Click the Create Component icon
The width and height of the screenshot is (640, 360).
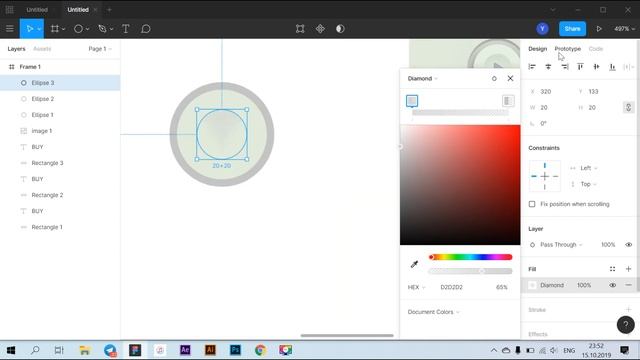click(320, 29)
